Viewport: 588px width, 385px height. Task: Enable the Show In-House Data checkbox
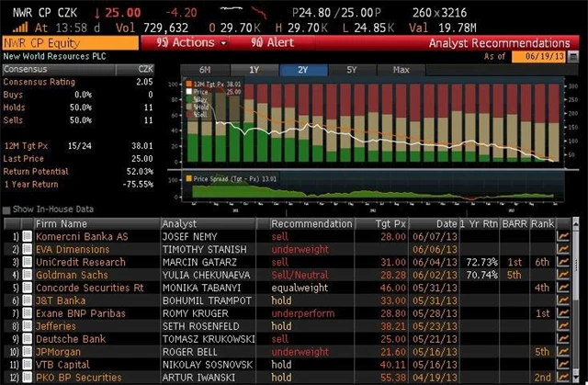click(x=7, y=210)
